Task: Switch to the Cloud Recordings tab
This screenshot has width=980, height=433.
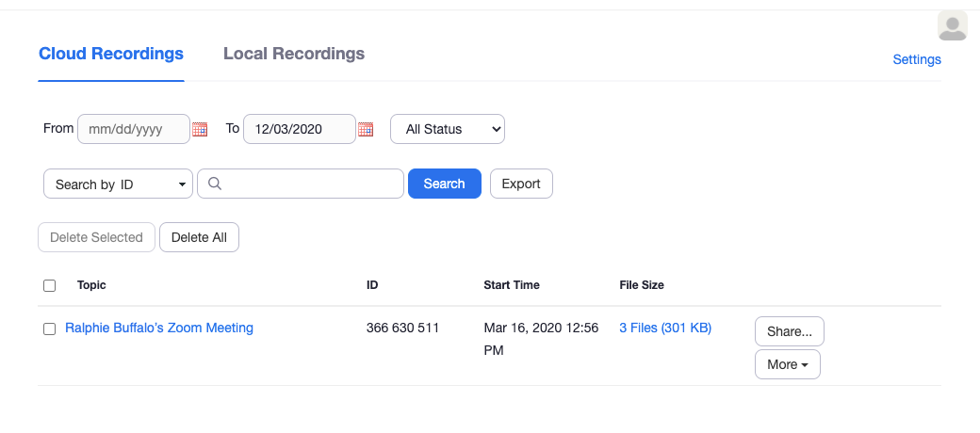Action: (111, 54)
